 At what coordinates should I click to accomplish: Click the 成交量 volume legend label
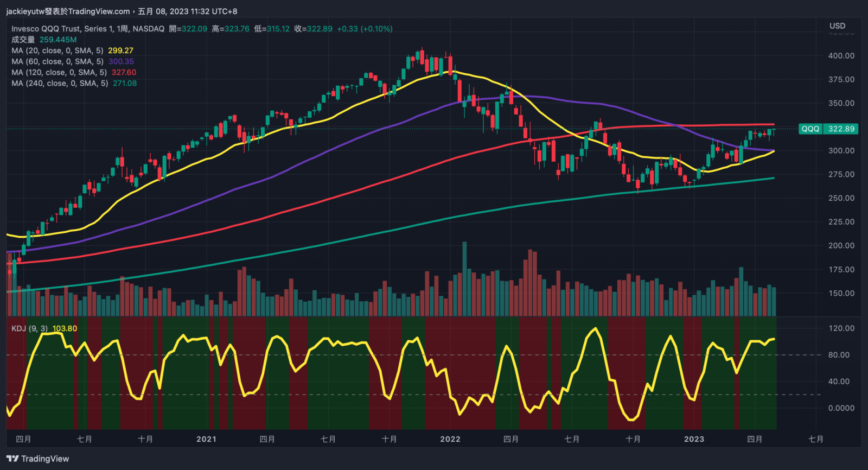(23, 40)
